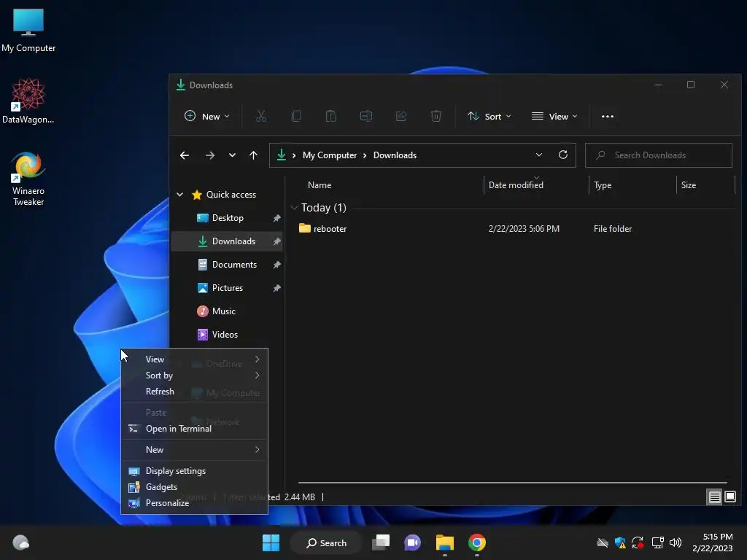Click the Paste clipboard icon in toolbar
747x560 pixels.
[x=330, y=116]
